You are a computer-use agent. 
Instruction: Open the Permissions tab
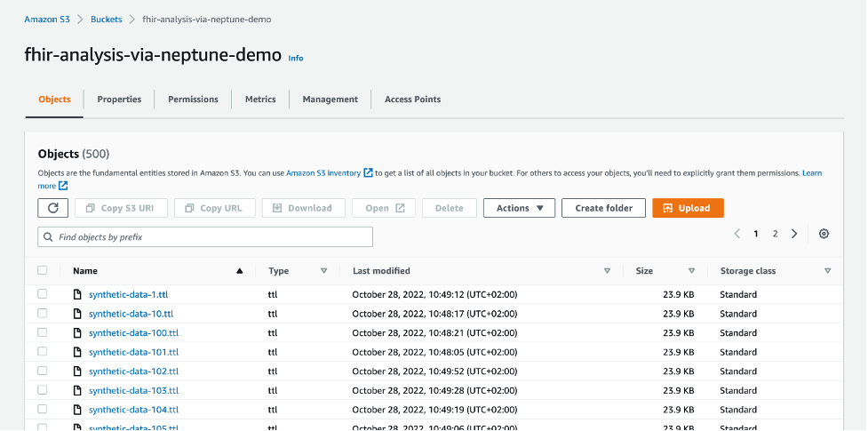pyautogui.click(x=193, y=100)
